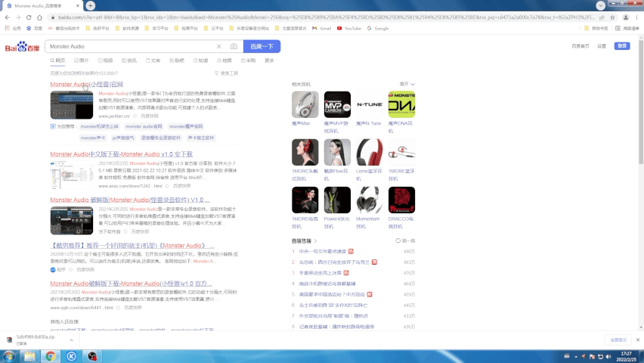Screen dimensions: 644x363
Task: Open Monster Audio破解版下载 v1.0 官方 result
Action: tap(131, 284)
